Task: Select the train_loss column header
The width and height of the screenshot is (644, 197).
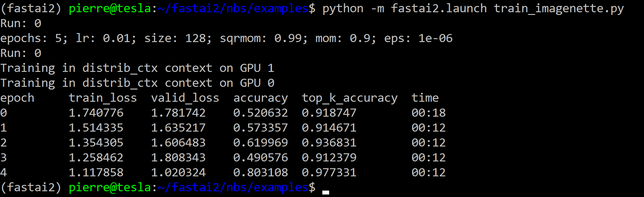Action: click(x=103, y=98)
